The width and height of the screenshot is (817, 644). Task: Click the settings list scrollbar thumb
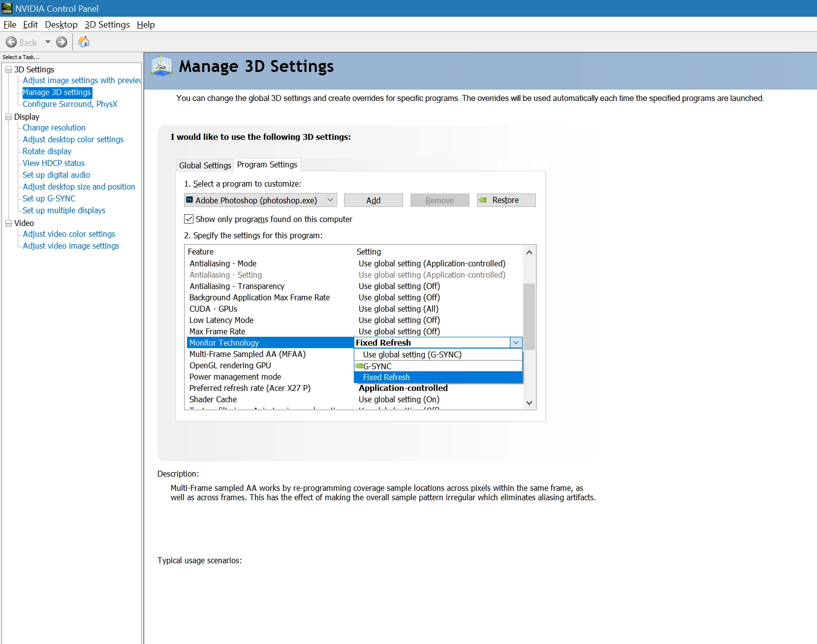click(x=529, y=317)
